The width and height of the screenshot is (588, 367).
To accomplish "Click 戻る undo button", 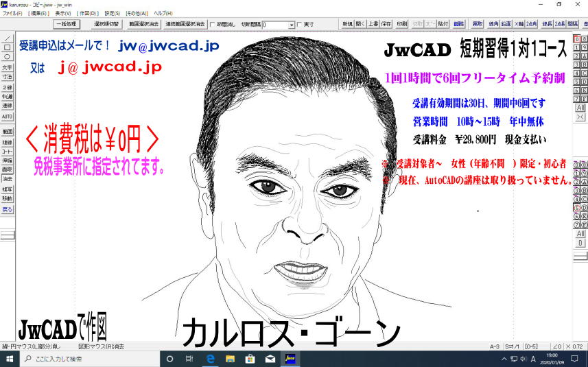I will [x=7, y=209].
